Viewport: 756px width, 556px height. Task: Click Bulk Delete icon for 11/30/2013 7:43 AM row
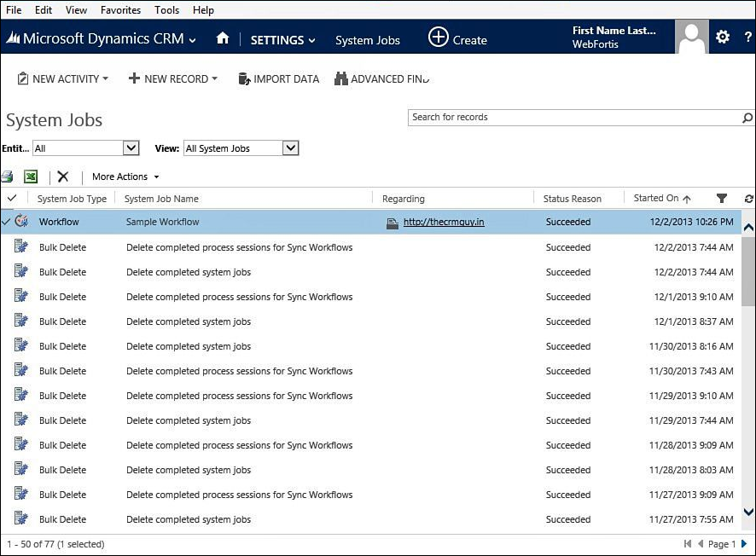coord(21,370)
